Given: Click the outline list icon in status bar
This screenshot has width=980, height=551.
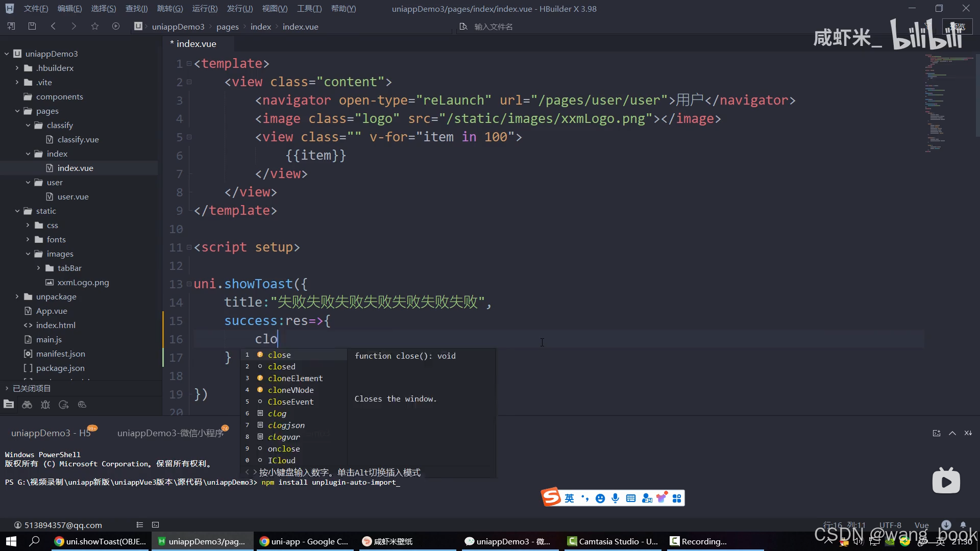Looking at the screenshot, I should tap(140, 525).
